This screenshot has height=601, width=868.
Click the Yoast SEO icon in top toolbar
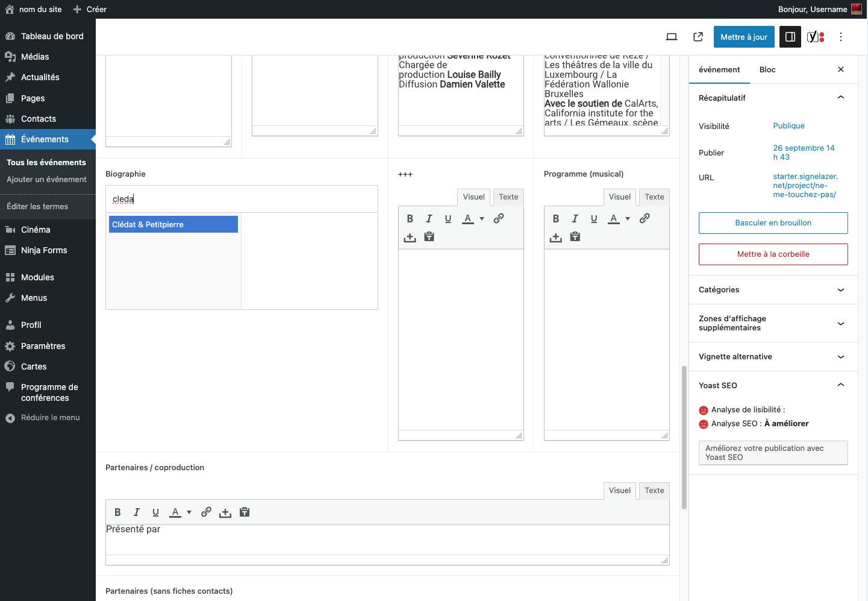coord(816,37)
